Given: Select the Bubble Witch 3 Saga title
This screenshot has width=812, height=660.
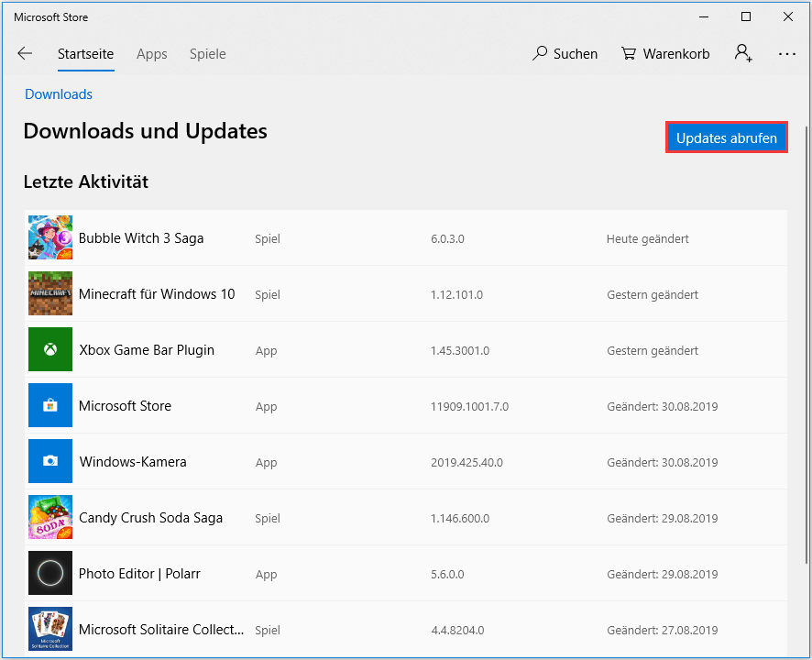Looking at the screenshot, I should 141,238.
